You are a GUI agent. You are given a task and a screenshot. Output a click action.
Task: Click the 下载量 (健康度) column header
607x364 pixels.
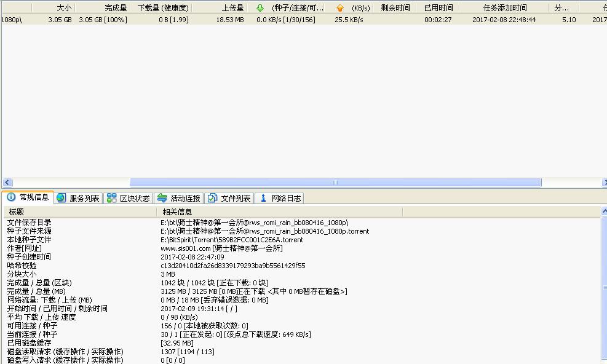[163, 8]
